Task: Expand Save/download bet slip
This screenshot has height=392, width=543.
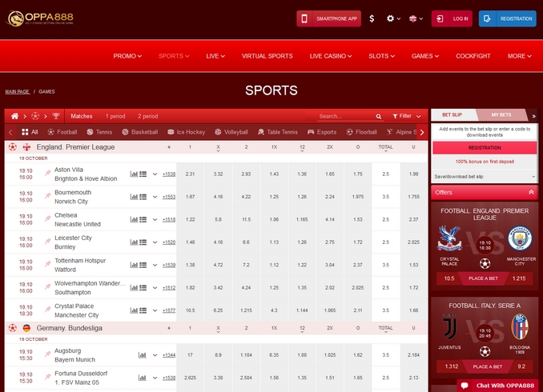Action: click(x=485, y=177)
